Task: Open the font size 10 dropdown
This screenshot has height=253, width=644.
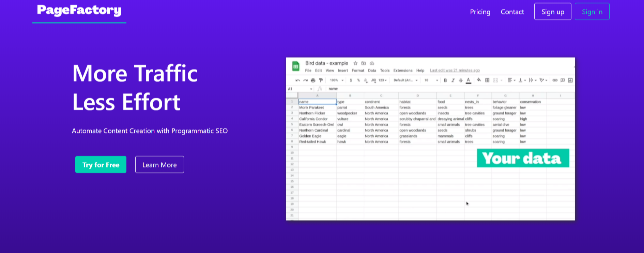Action: click(431, 80)
